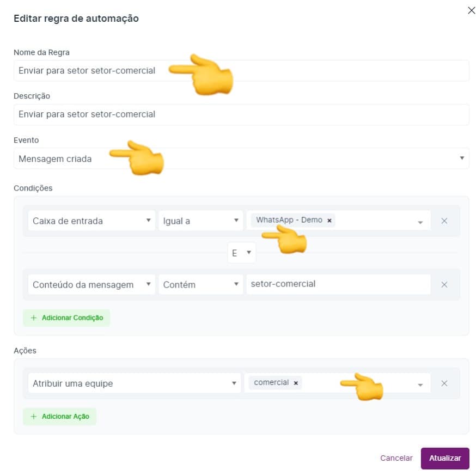Click the setor-comercial condition value field

338,284
